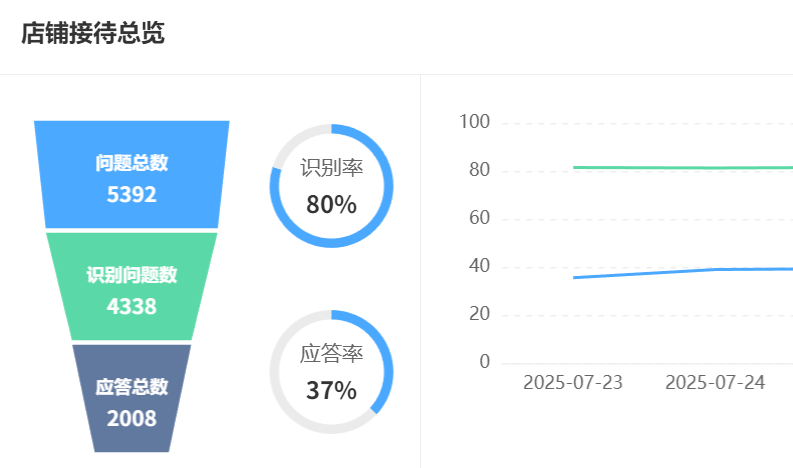The width and height of the screenshot is (793, 468).
Task: Click the 识别率 80% ring gauge
Action: [x=331, y=186]
